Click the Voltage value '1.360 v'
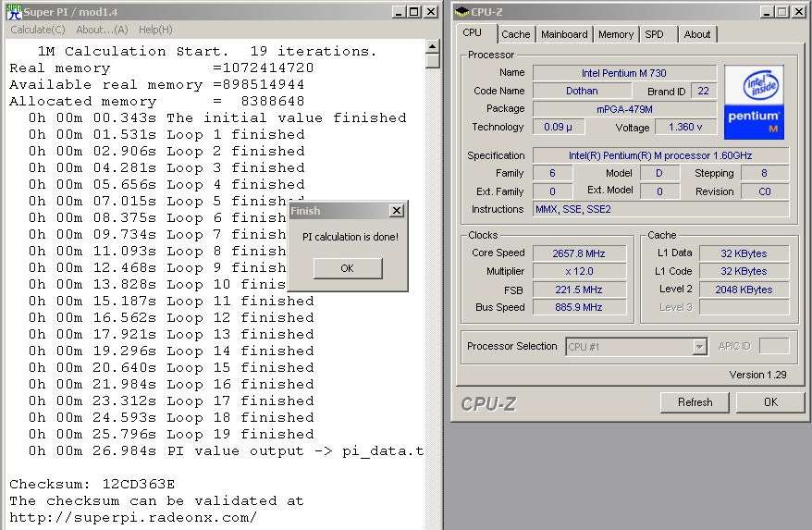Viewport: 812px width, 530px height. [685, 127]
